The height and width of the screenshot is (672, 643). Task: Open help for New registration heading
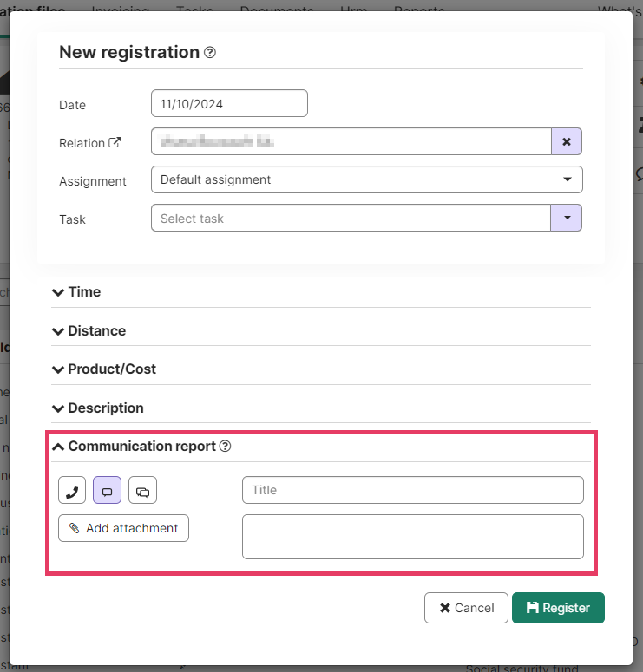210,52
